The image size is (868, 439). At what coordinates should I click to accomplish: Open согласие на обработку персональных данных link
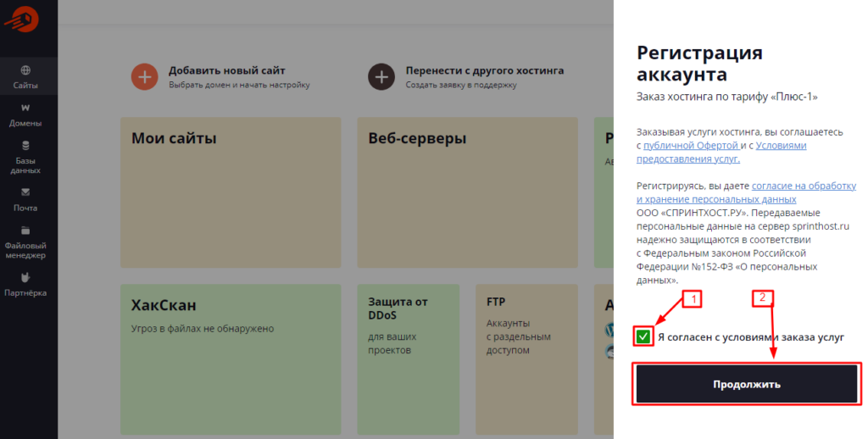pyautogui.click(x=746, y=192)
